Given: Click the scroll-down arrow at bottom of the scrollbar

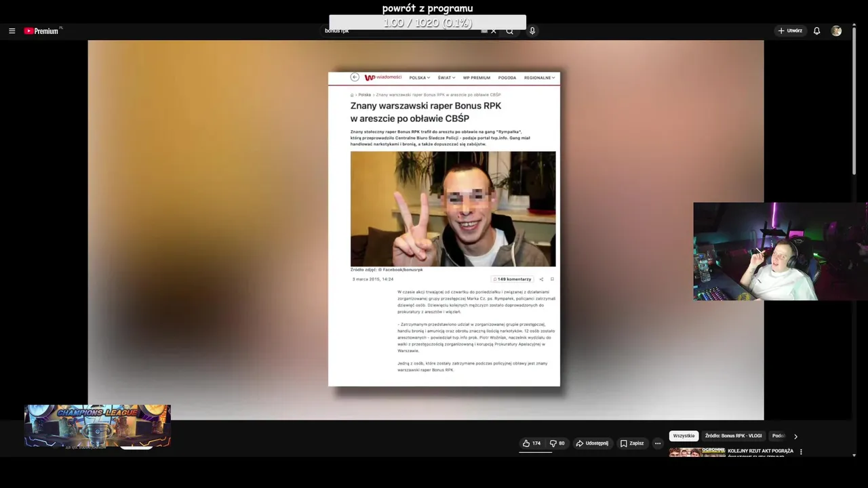Looking at the screenshot, I should pyautogui.click(x=854, y=455).
